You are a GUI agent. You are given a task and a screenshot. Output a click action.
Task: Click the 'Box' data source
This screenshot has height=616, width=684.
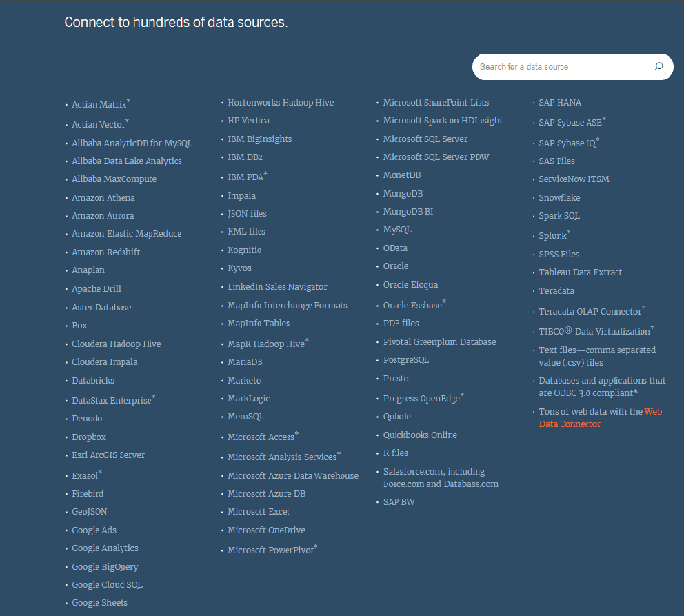[x=79, y=325]
